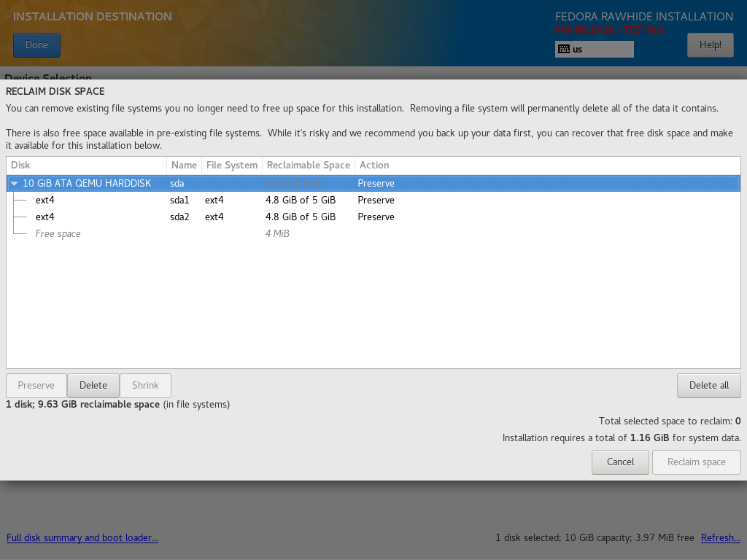
Task: Click the 1 disk; 9.63 GiB reclaimable space summary
Action: click(117, 404)
